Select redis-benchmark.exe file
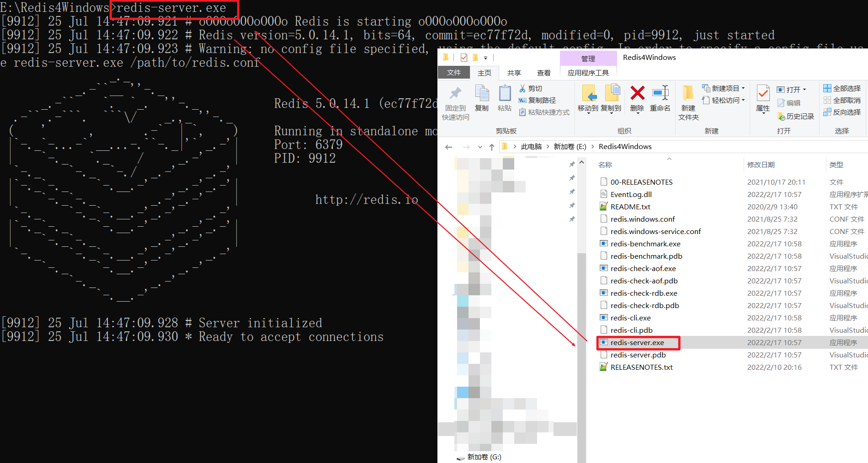 [x=645, y=244]
